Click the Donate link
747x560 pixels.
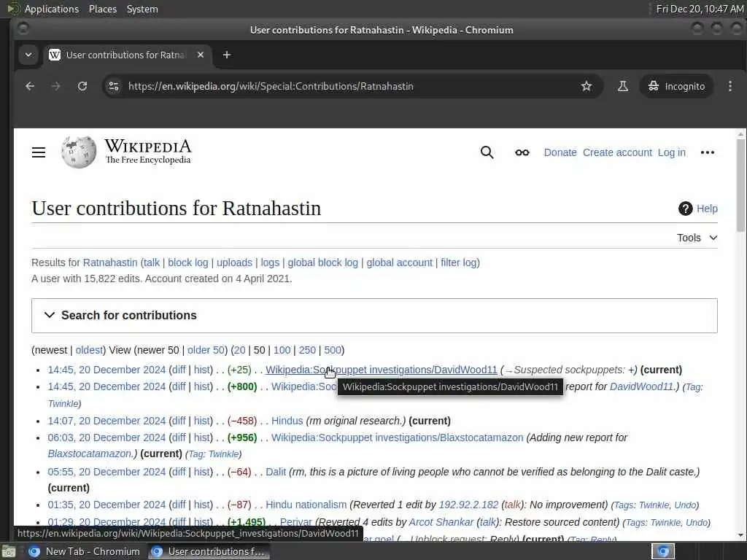[x=560, y=152]
